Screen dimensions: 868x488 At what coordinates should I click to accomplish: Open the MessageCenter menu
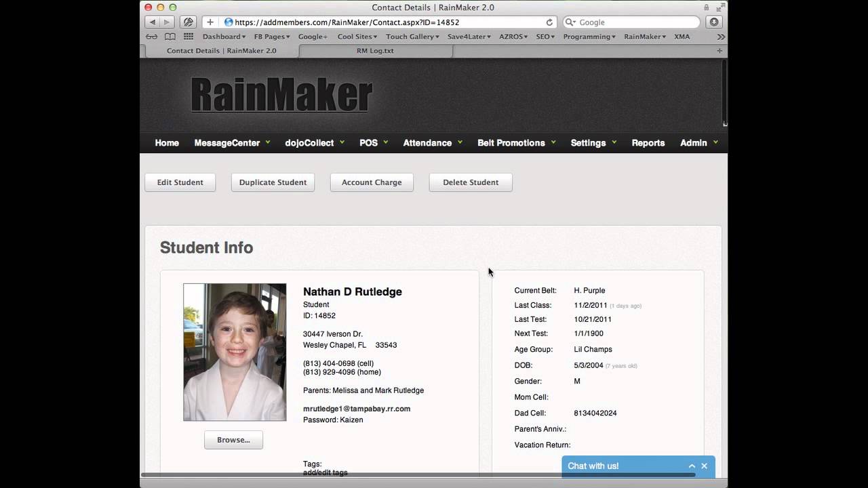232,143
